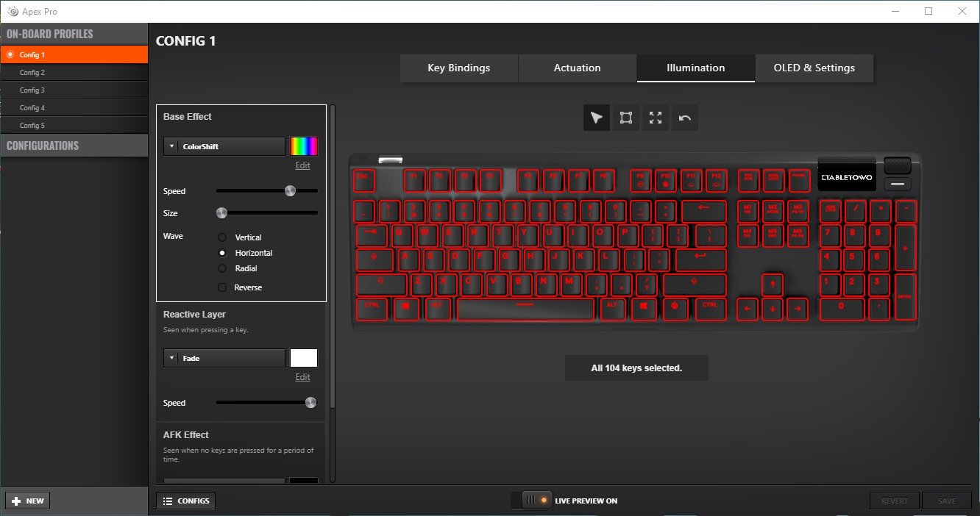This screenshot has width=980, height=516.
Task: Open the OLED & Settings tab
Action: (814, 68)
